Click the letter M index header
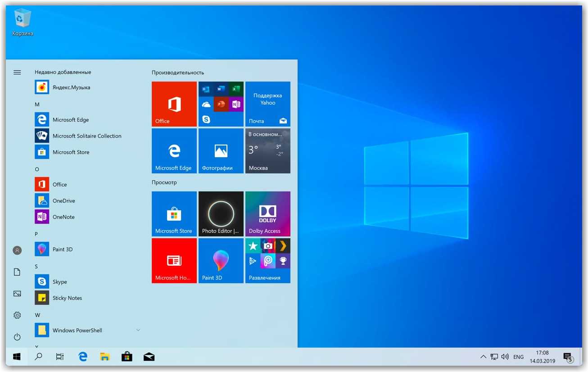 tap(37, 104)
